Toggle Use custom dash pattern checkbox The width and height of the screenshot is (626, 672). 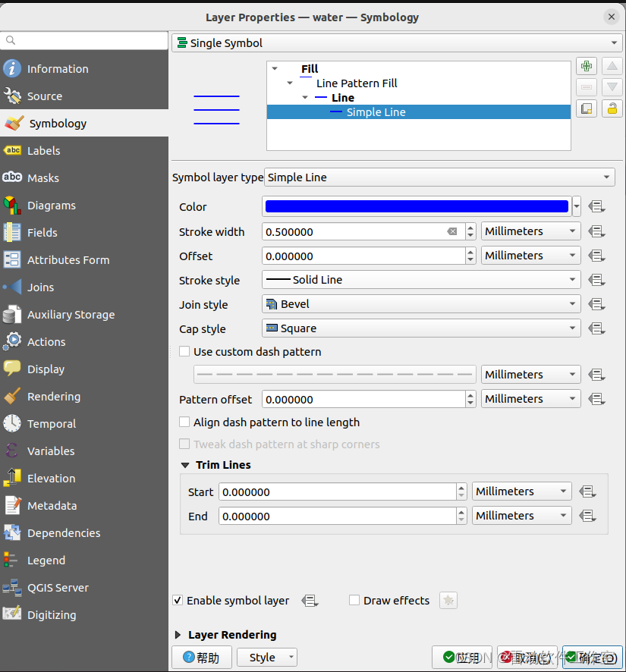tap(184, 352)
